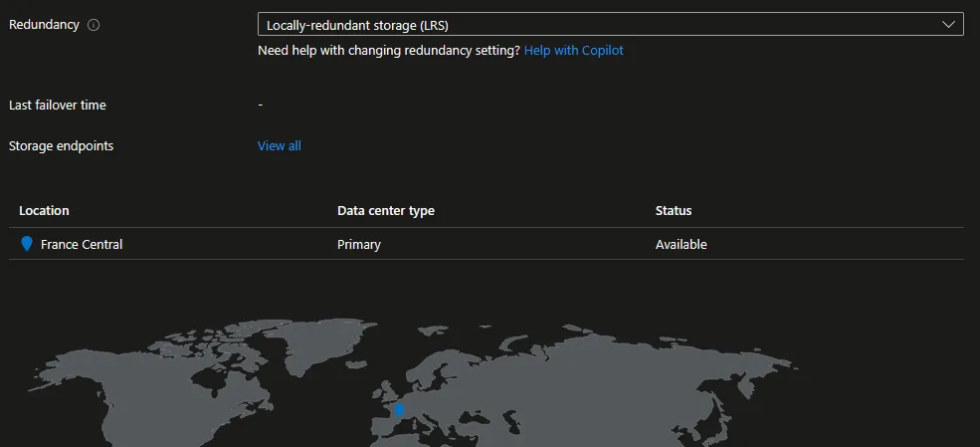Click the Need help with changing redundancy text

(x=389, y=50)
